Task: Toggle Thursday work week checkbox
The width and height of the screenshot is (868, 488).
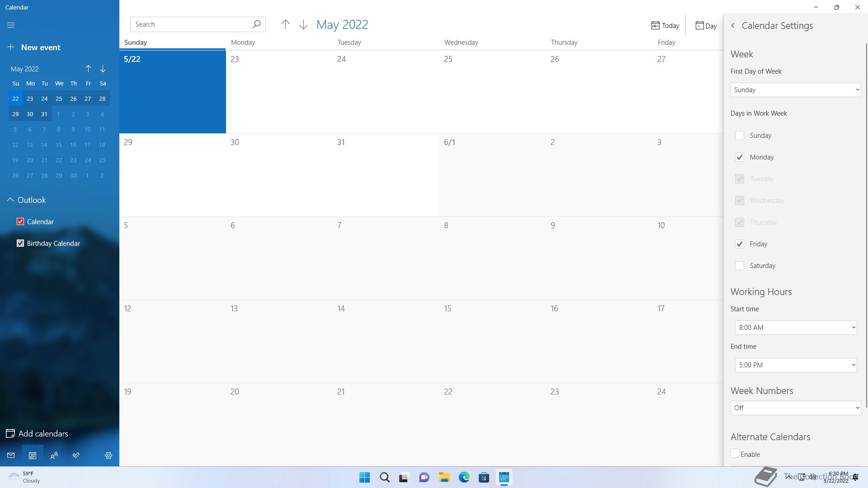Action: [x=740, y=222]
